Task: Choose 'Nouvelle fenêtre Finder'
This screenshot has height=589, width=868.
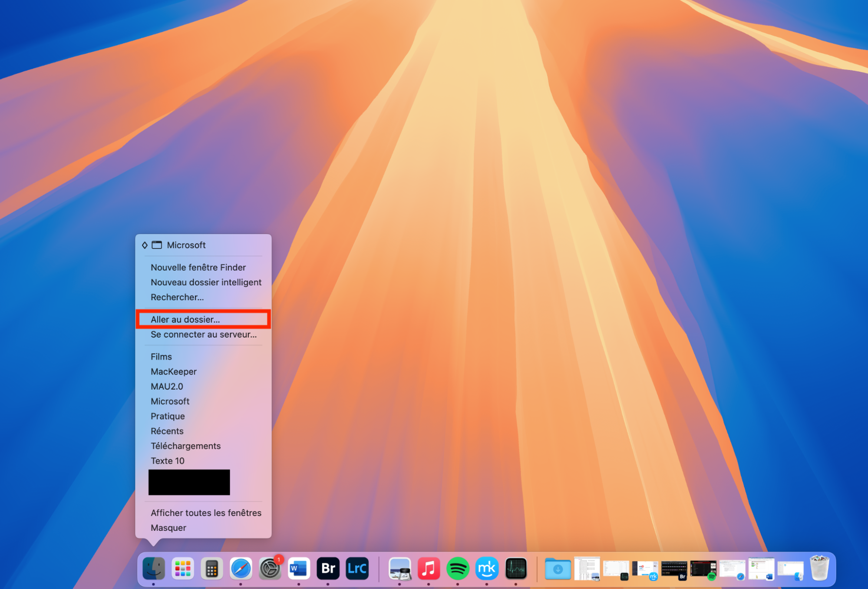Action: 198,267
